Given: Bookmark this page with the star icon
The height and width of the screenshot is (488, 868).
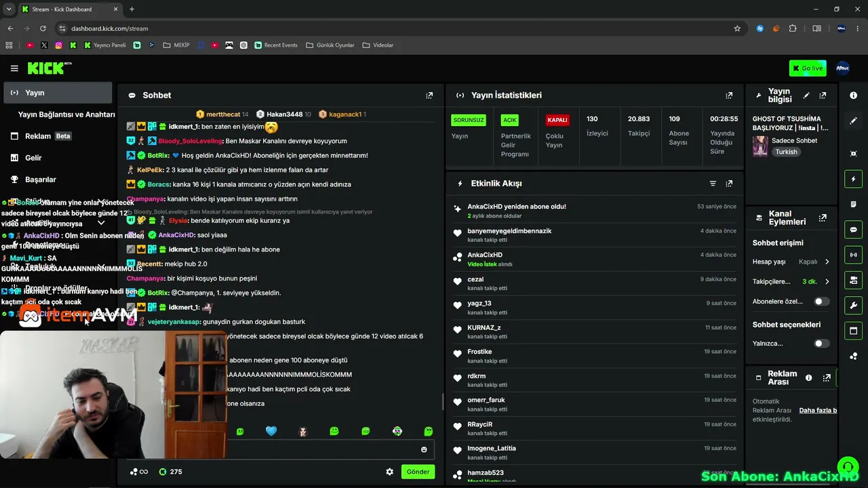Looking at the screenshot, I should pos(737,28).
